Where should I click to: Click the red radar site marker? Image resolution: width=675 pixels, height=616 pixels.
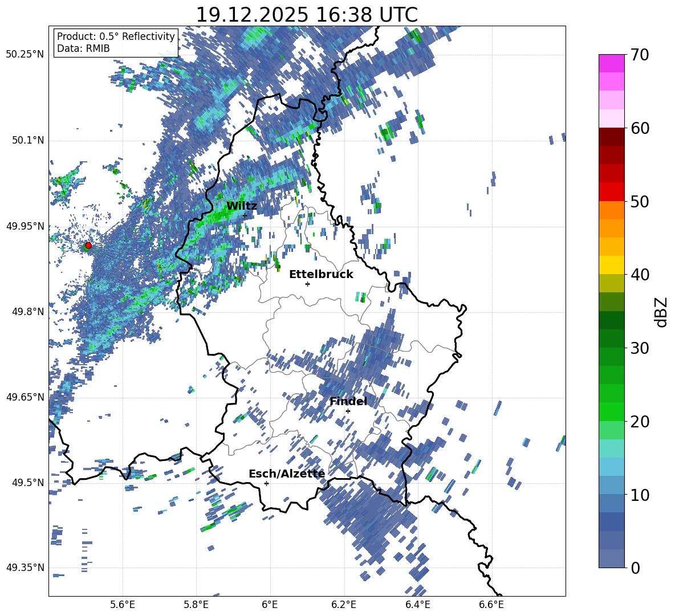(88, 245)
